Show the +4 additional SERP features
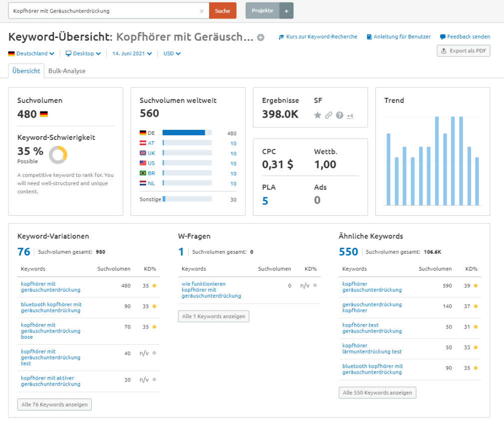 click(x=350, y=116)
